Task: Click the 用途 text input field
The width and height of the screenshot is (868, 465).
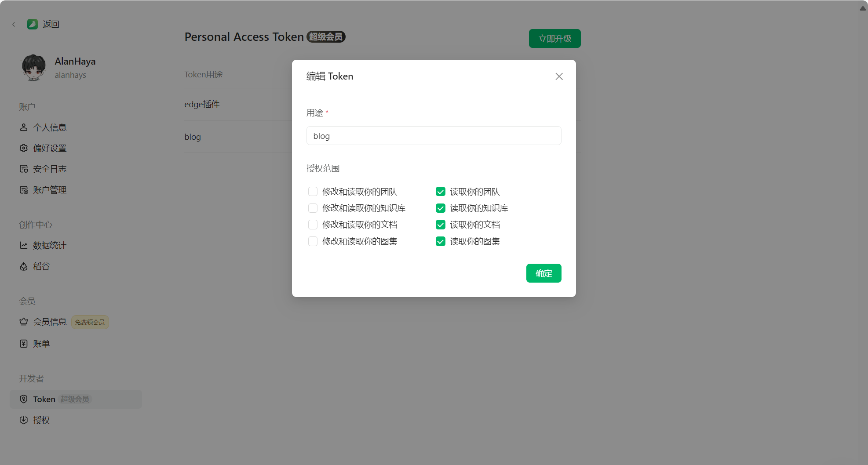Action: click(x=434, y=136)
